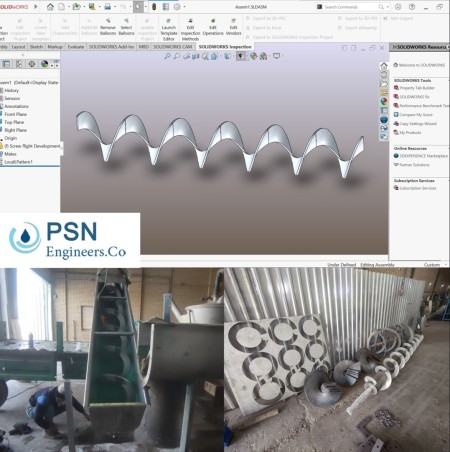Create a new document with New icon
This screenshot has width=450, height=452.
tap(62, 7)
